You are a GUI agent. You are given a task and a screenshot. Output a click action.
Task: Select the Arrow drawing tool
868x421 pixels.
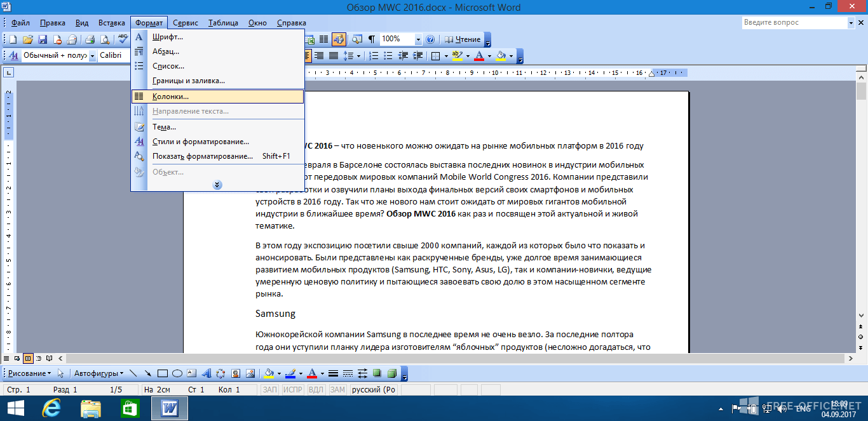[147, 373]
